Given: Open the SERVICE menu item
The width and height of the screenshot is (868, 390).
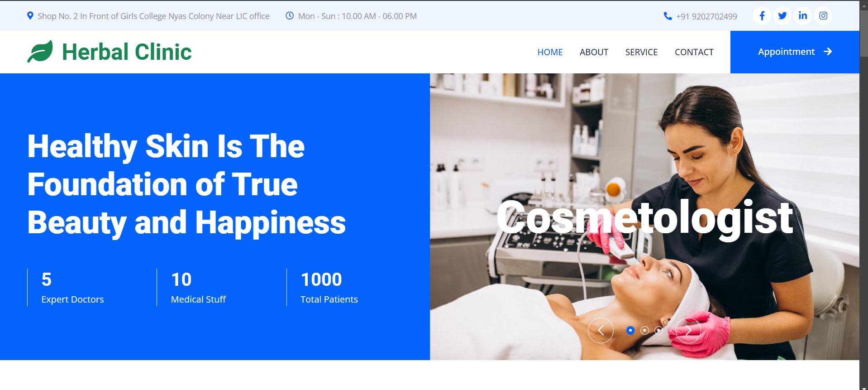Looking at the screenshot, I should point(641,52).
